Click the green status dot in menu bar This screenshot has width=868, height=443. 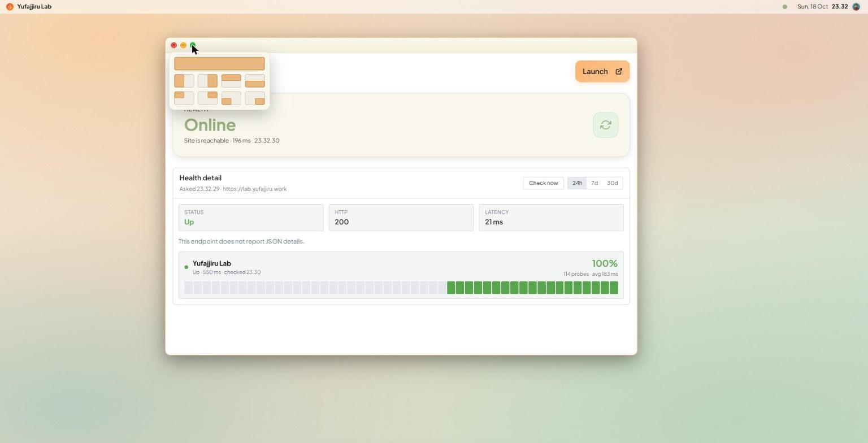tap(784, 7)
